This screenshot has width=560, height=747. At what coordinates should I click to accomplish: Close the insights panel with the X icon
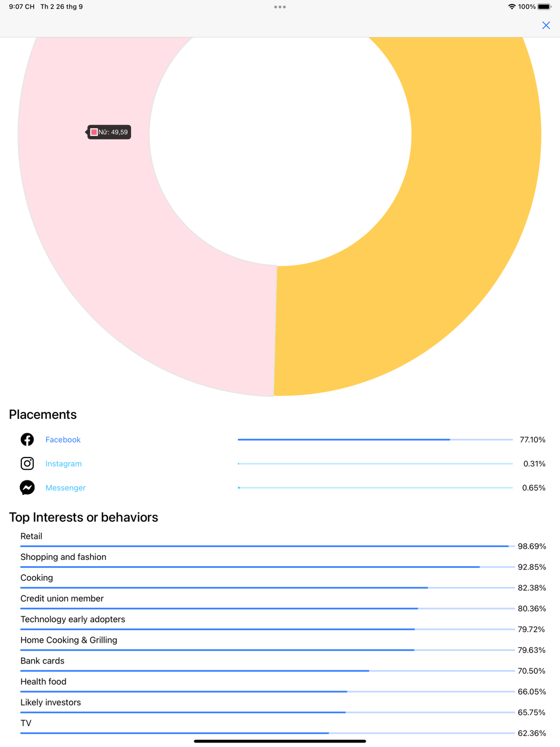pos(546,25)
